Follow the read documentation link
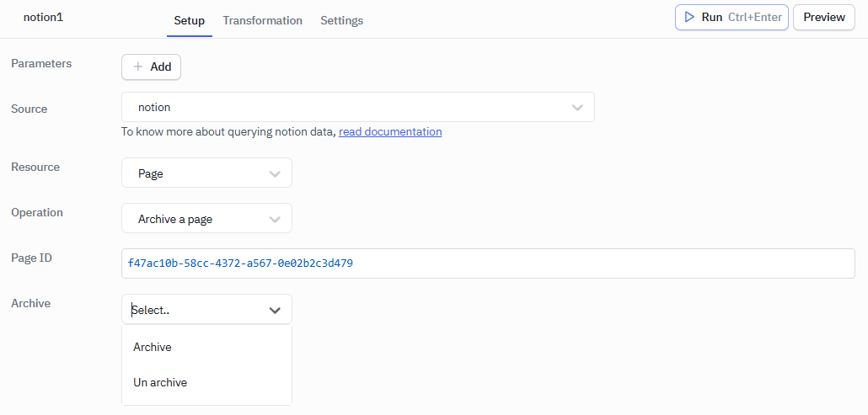 390,131
